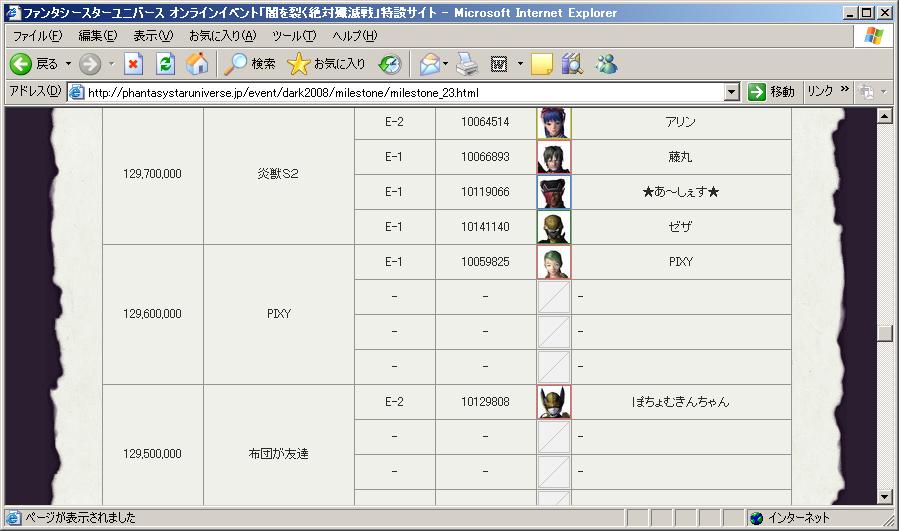The image size is (899, 531).
Task: Click the avatar thumbnail beside アリン
Action: click(554, 122)
